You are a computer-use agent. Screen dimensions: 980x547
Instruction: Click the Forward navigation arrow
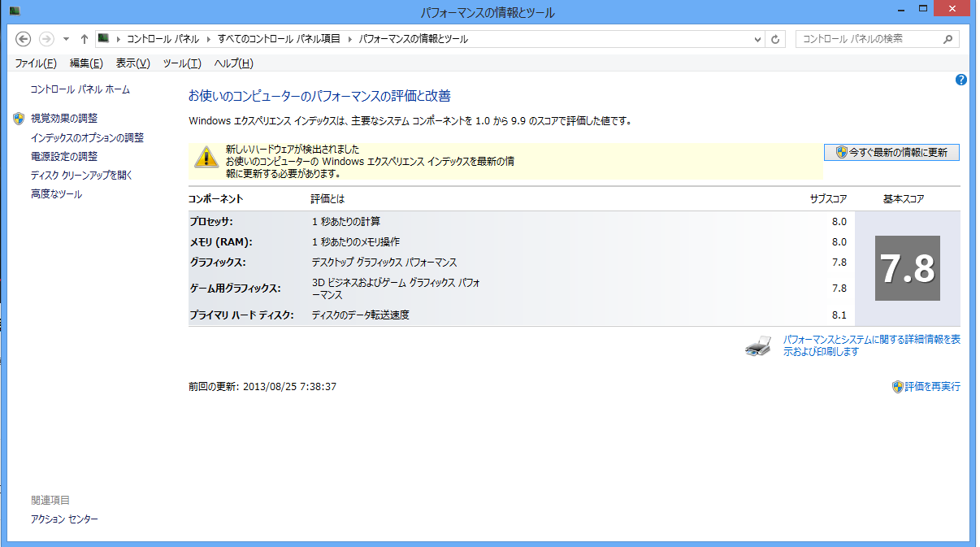point(46,39)
